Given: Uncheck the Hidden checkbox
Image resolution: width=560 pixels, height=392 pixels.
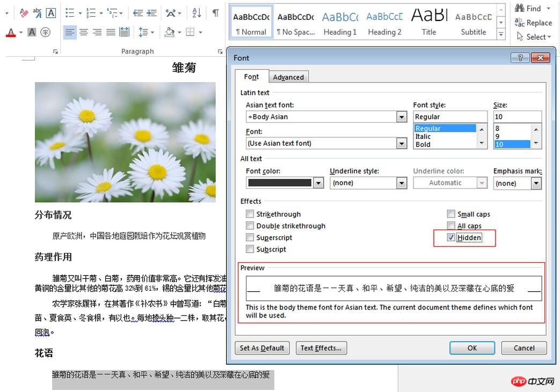Looking at the screenshot, I should [451, 238].
